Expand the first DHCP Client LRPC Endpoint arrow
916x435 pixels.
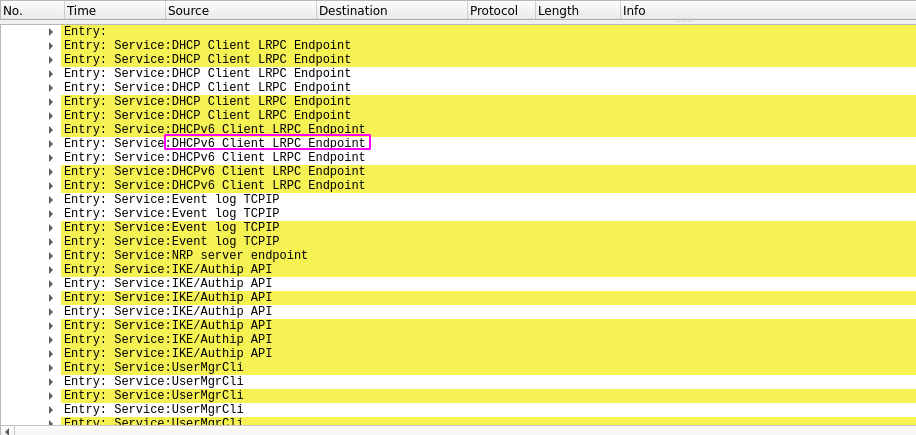point(51,46)
